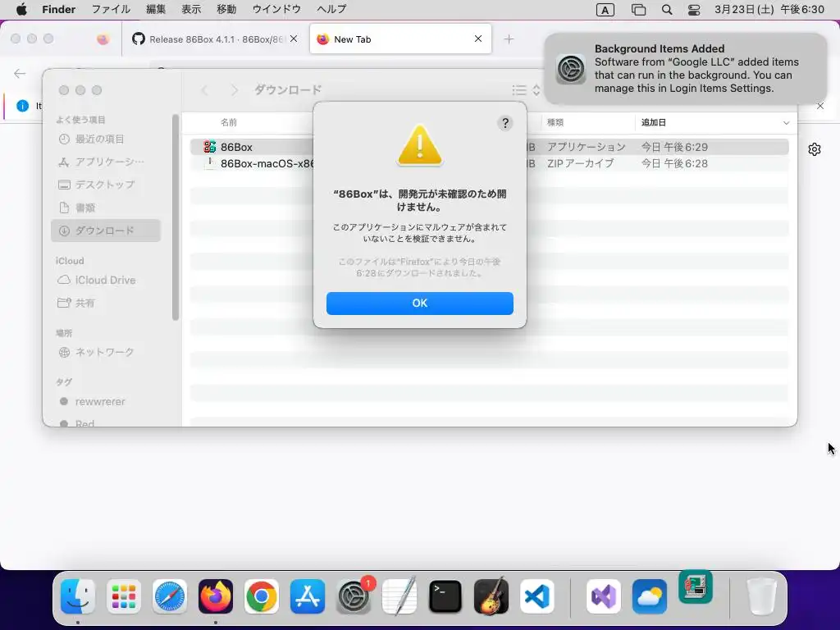This screenshot has width=840, height=630.
Task: Open System Settings from the Dock
Action: 354,596
